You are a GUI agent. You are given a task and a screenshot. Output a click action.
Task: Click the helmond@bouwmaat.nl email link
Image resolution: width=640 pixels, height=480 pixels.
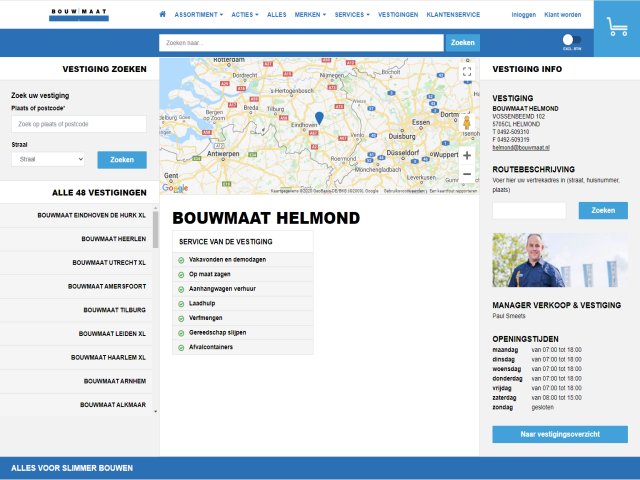click(519, 147)
